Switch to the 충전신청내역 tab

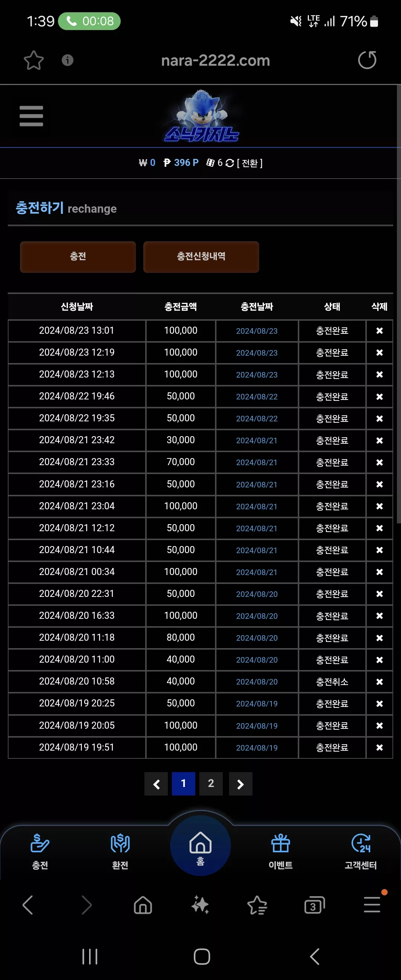tap(201, 257)
